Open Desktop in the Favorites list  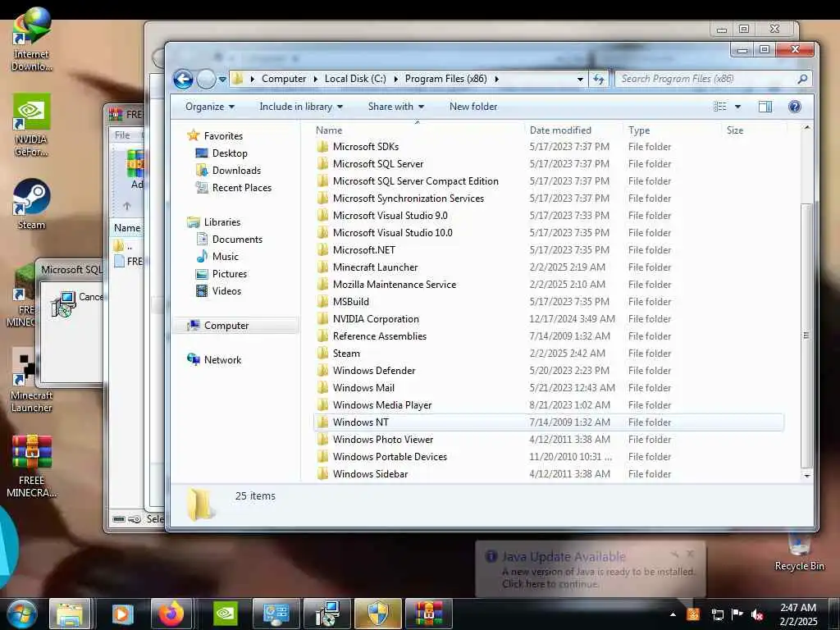pos(230,153)
